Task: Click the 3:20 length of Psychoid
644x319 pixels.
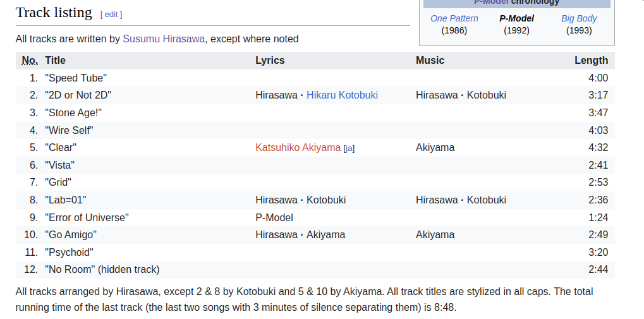Action: (598, 253)
